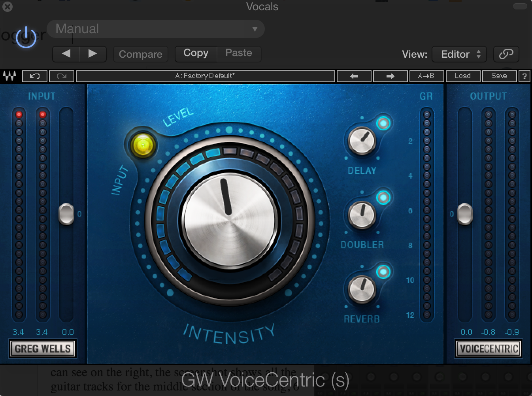Click the Waves undo arrow

click(35, 76)
